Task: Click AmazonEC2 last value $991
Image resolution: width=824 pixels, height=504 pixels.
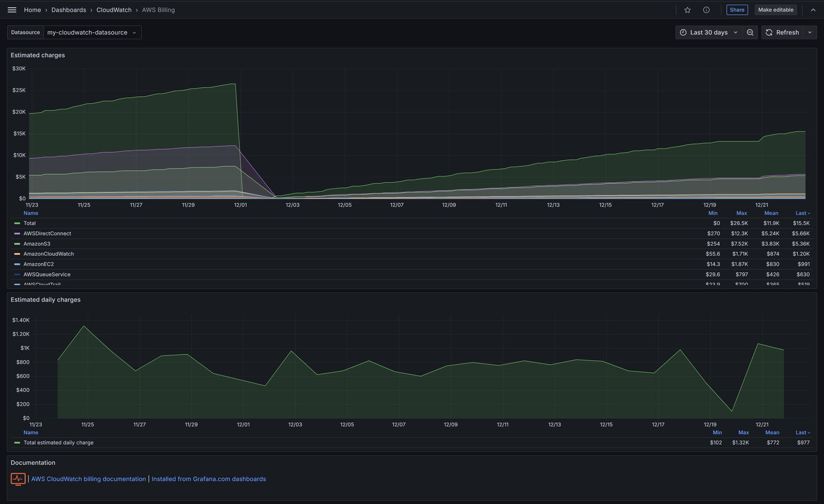Action: [x=804, y=264]
